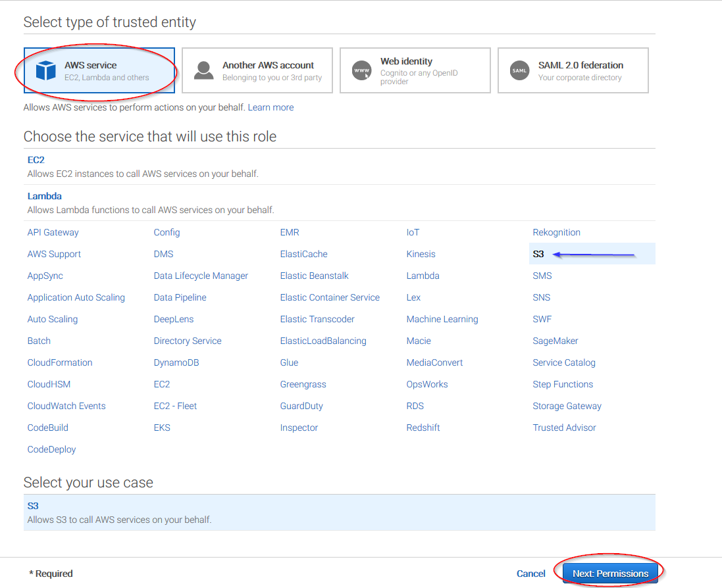The image size is (722, 588).
Task: Select the Batch service
Action: point(39,341)
